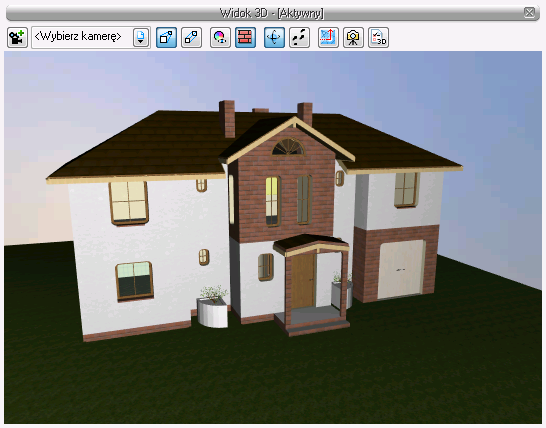
Task: Select the orbit rotation tool
Action: click(x=274, y=37)
